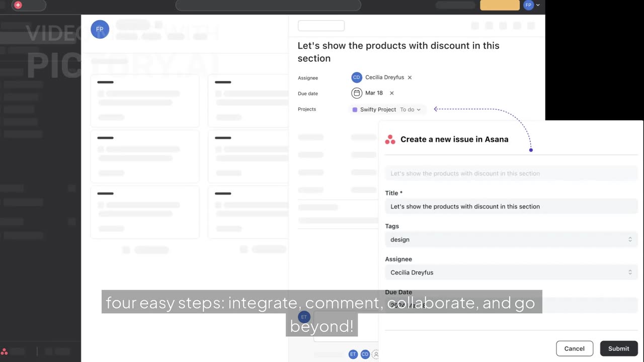Click the Asana icon in bottom-left corner
The width and height of the screenshot is (644, 362).
tap(5, 352)
